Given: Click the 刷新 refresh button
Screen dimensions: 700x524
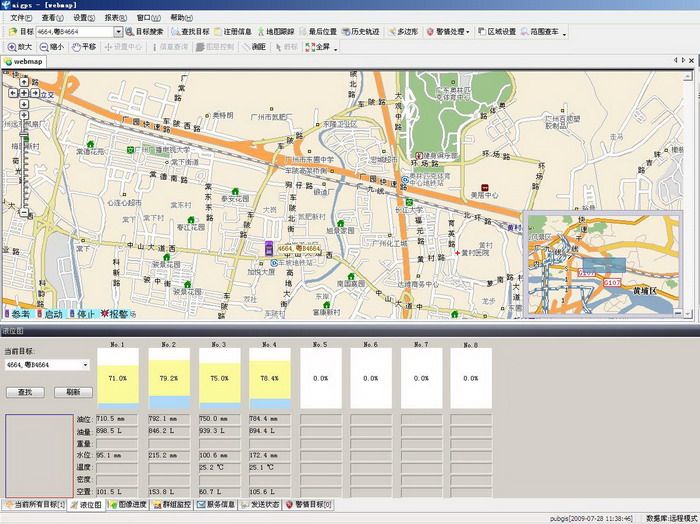Looking at the screenshot, I should [73, 392].
